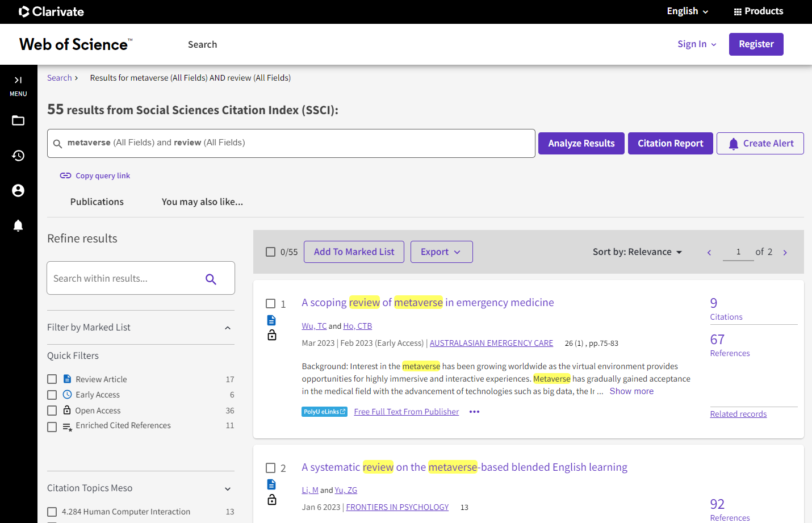Image resolution: width=812 pixels, height=523 pixels.
Task: Open the English language dropdown
Action: click(688, 11)
